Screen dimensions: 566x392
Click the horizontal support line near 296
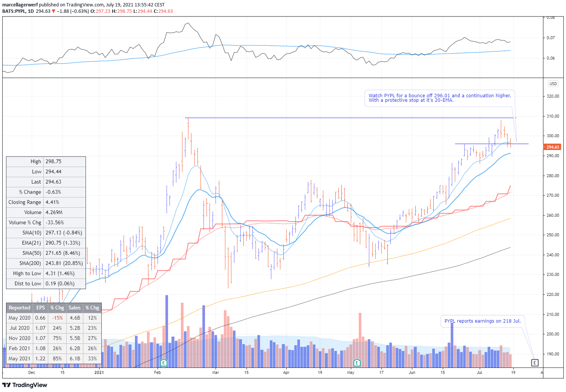pos(491,144)
